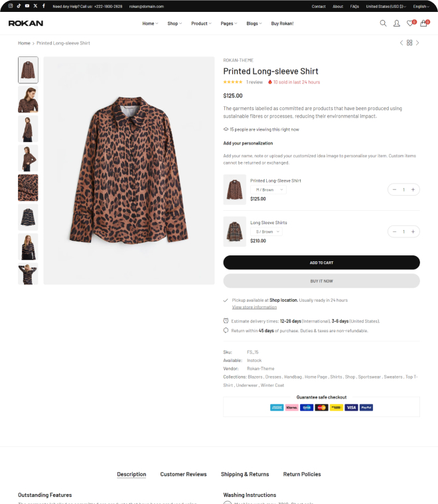
Task: Open the search magnifier icon
Action: (383, 23)
